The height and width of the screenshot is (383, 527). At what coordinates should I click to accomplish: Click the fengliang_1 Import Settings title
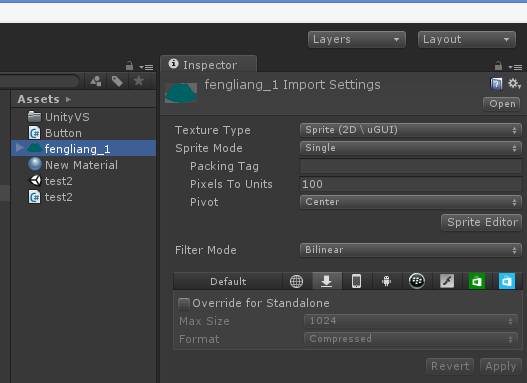coord(292,85)
